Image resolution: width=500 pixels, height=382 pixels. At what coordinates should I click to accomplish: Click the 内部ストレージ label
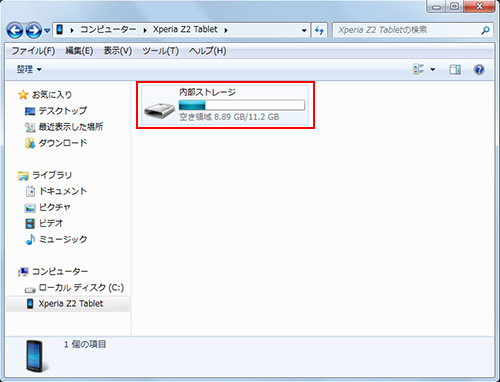207,92
